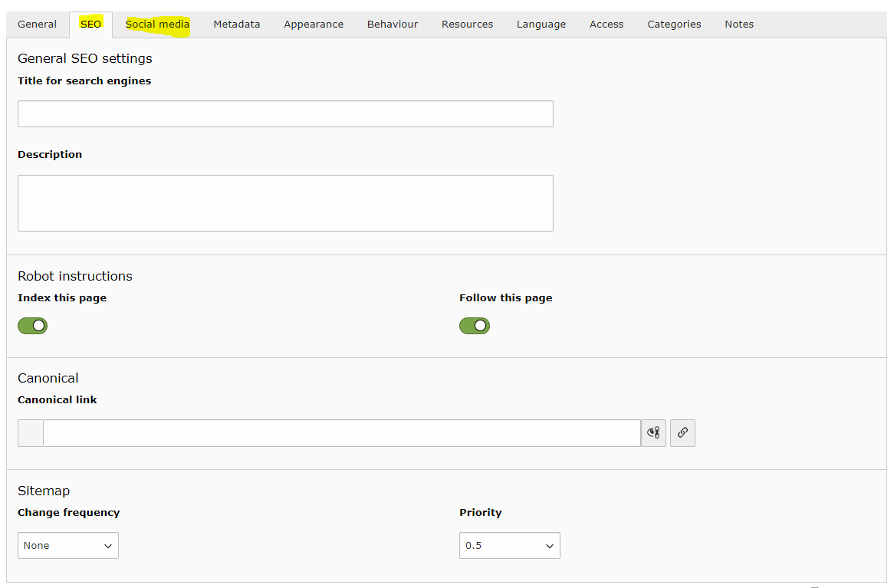Switch to the General tab

click(37, 25)
